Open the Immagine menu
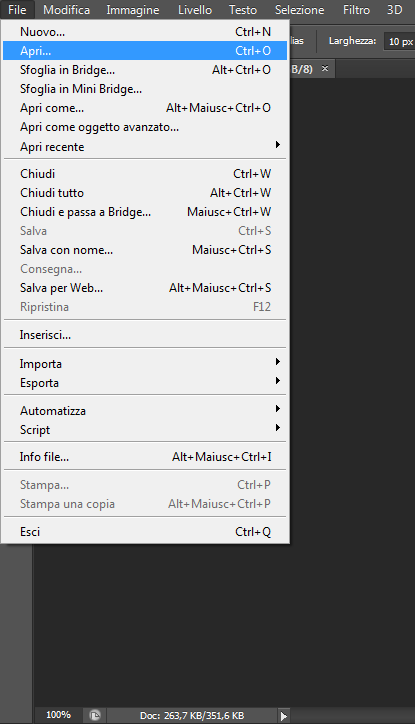 133,10
